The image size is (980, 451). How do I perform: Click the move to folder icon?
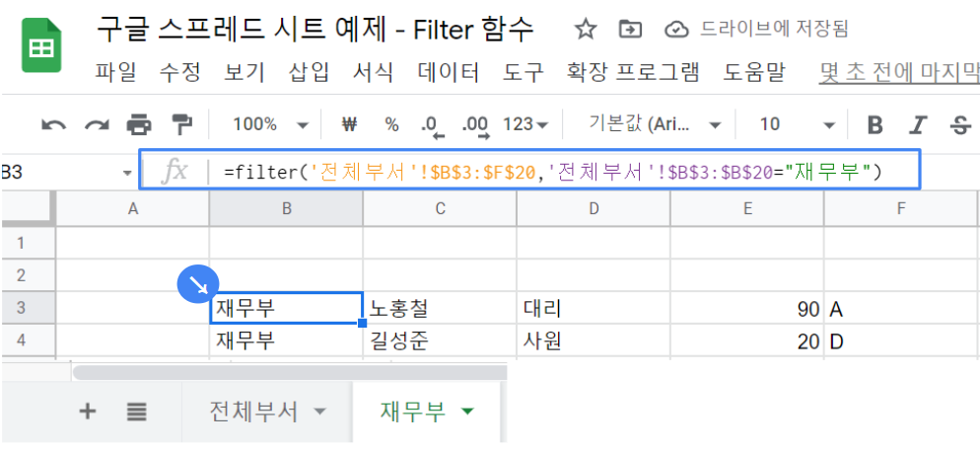(x=630, y=29)
